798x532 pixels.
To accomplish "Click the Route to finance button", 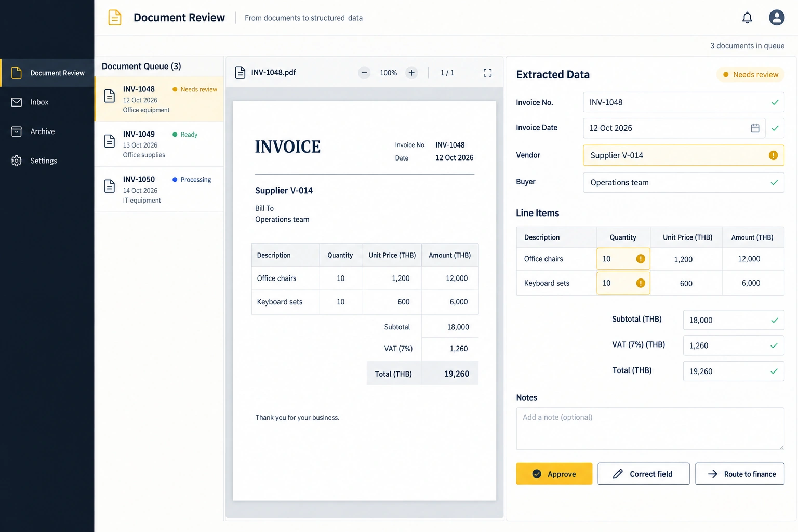I will [740, 474].
